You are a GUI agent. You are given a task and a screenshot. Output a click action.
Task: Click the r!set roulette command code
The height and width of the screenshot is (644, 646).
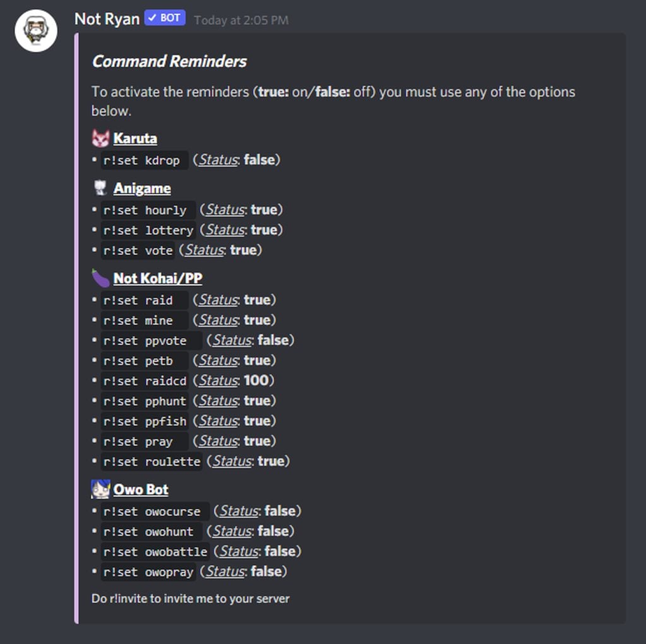(151, 462)
